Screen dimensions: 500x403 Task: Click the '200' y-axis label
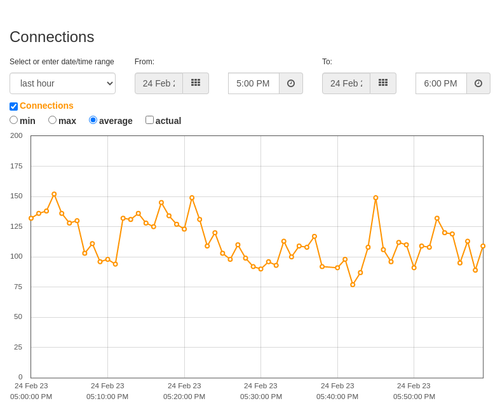16,136
